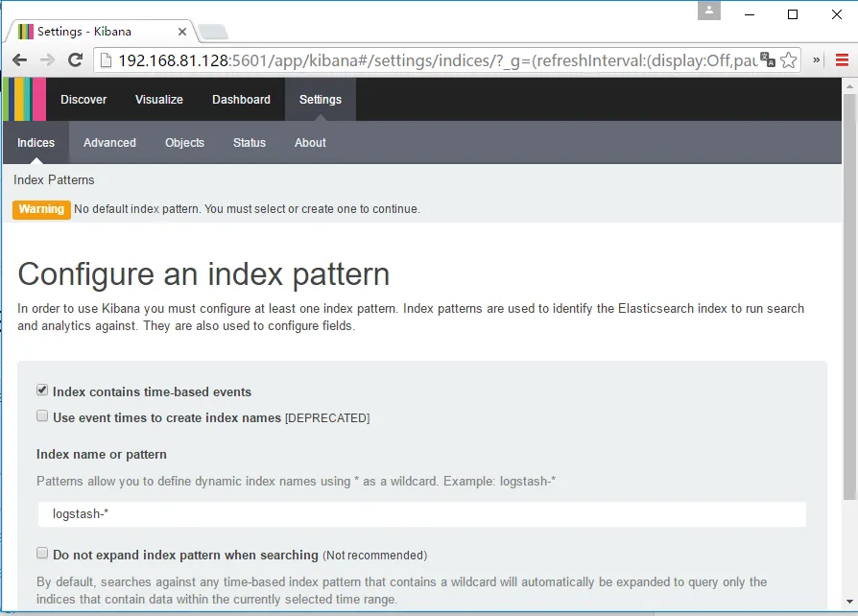Minimize the browser window
The width and height of the screenshot is (858, 616).
coord(750,14)
